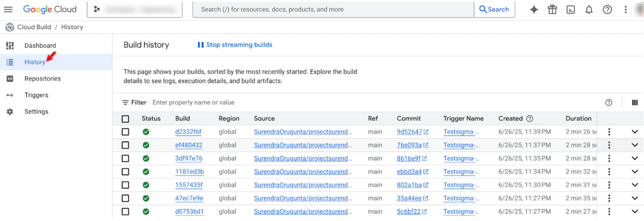Expand row of build 3df97e76
The image size is (644, 221).
pos(635,158)
